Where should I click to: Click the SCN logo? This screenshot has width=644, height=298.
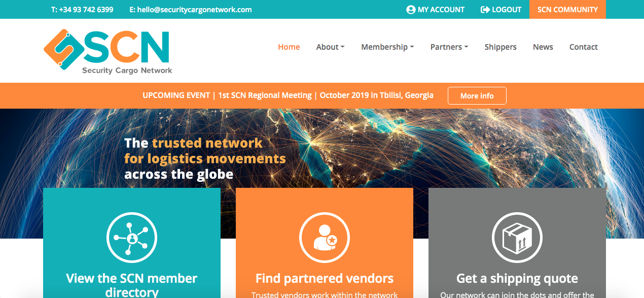108,51
